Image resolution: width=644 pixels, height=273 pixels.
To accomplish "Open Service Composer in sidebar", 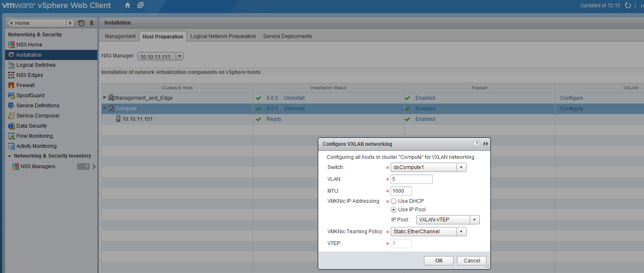I will coord(38,116).
